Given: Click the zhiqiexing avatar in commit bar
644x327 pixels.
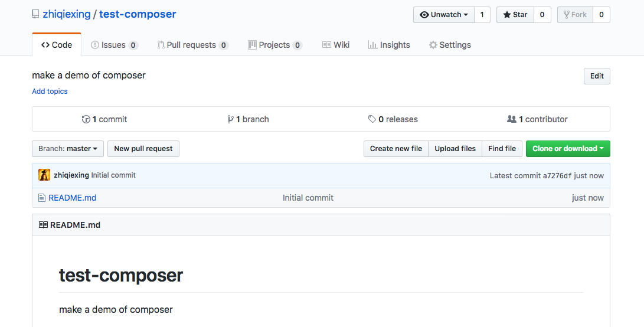Looking at the screenshot, I should (44, 175).
